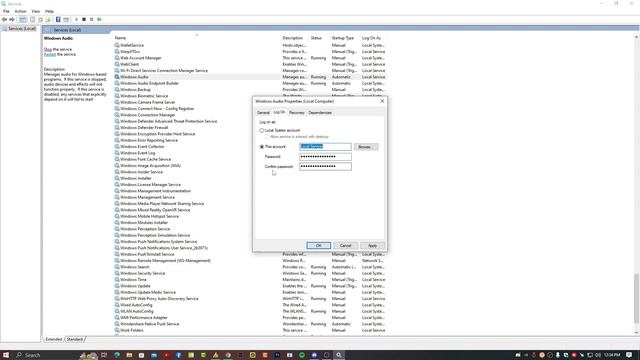Open Task View on the taskbar

coord(104,355)
